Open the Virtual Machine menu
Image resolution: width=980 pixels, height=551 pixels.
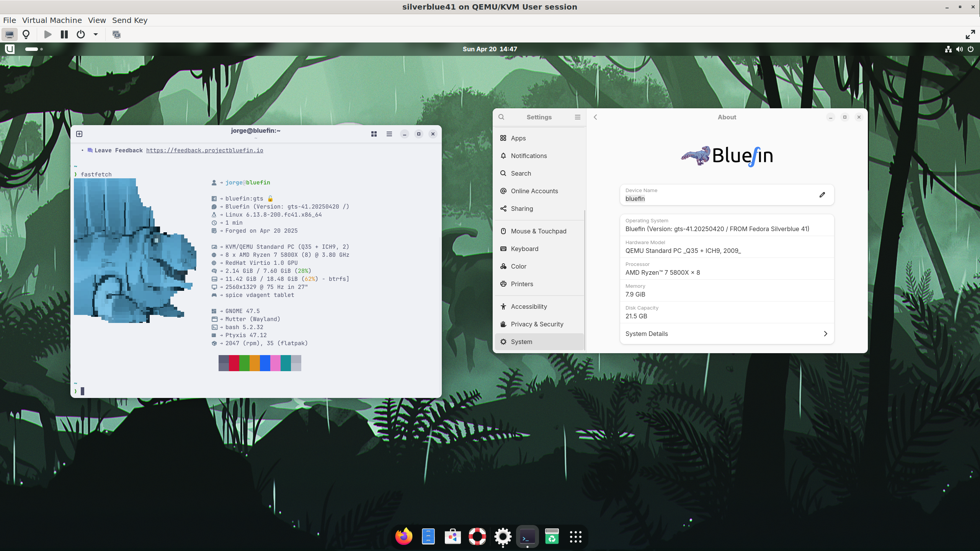(52, 20)
